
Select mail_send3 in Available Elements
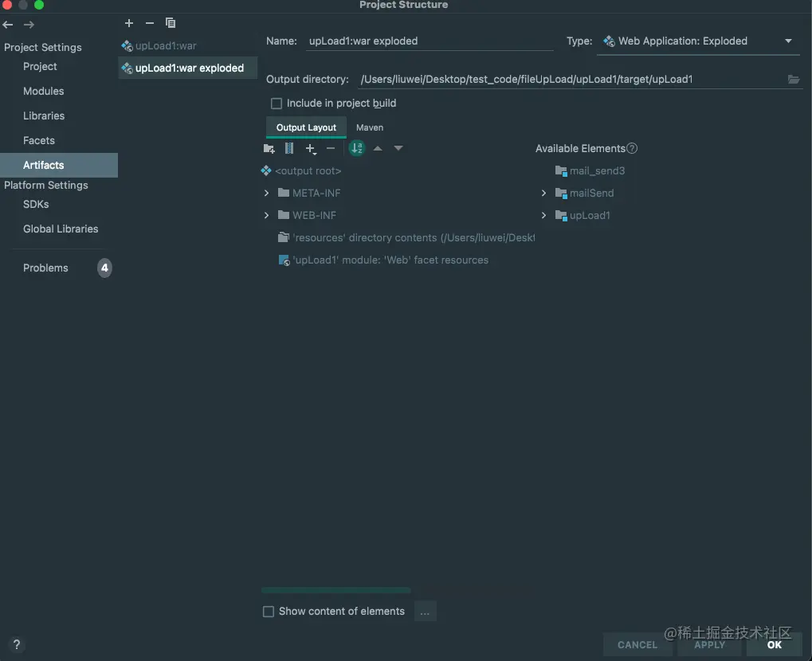point(590,170)
